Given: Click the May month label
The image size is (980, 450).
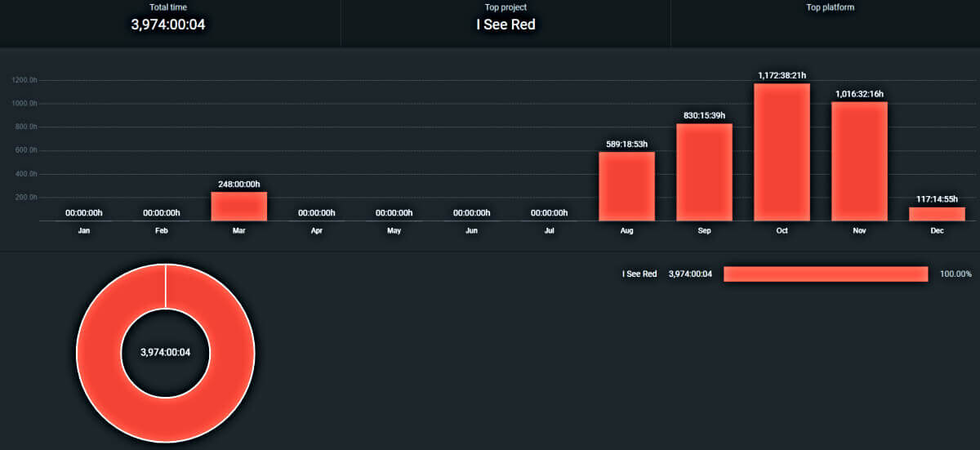Looking at the screenshot, I should (x=394, y=231).
